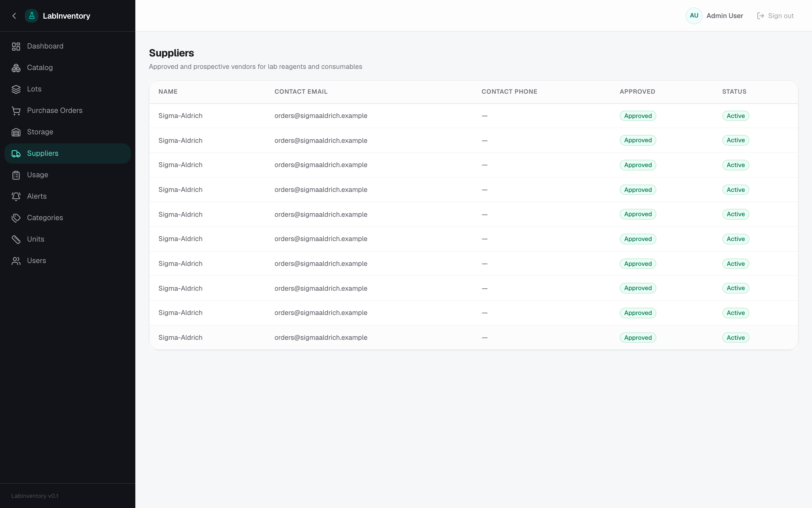Open the Usage page
Screen dimensions: 812x508
pos(67,175)
